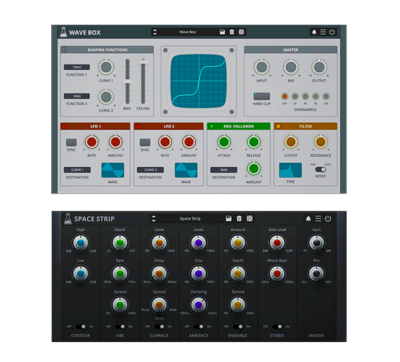The height and width of the screenshot is (362, 400).
Task: Toggle the Ensemble section on/off switch
Action: [x=238, y=327]
